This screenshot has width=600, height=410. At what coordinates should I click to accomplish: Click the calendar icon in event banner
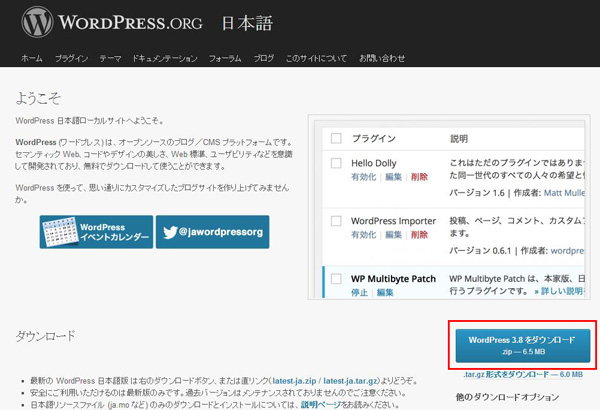pyautogui.click(x=59, y=232)
